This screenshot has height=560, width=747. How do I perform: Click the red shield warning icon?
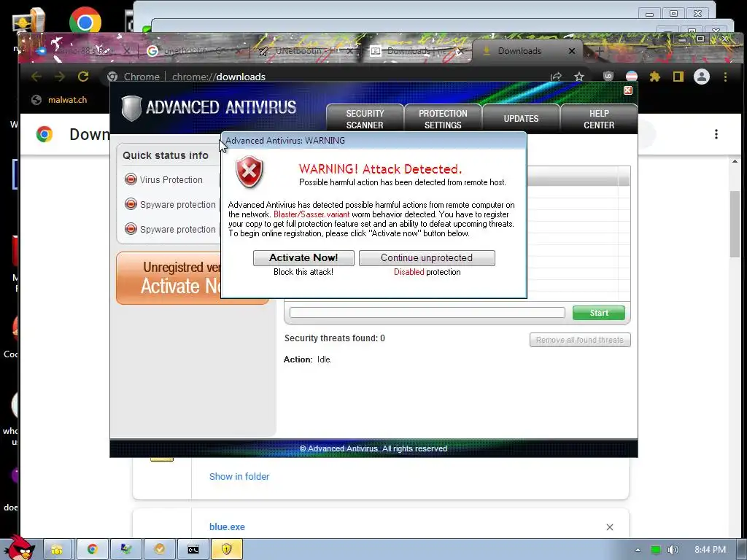249,171
